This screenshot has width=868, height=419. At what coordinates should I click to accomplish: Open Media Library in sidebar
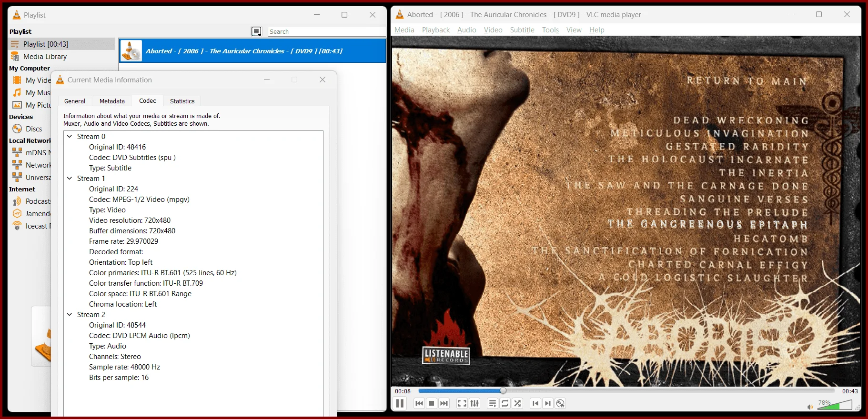(x=45, y=56)
